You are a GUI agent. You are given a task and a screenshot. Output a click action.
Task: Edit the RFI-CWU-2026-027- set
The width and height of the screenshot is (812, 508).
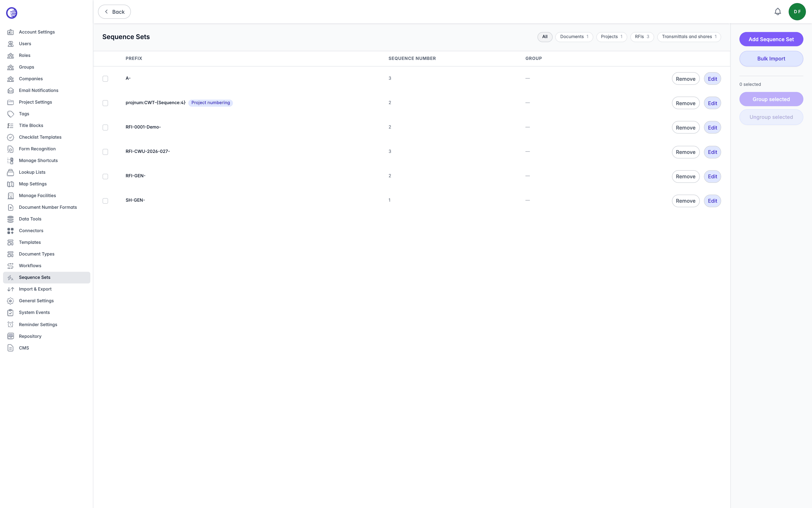pyautogui.click(x=712, y=152)
